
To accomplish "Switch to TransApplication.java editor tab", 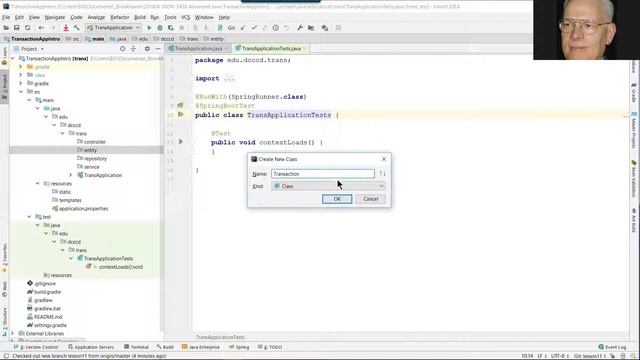I will point(198,49).
